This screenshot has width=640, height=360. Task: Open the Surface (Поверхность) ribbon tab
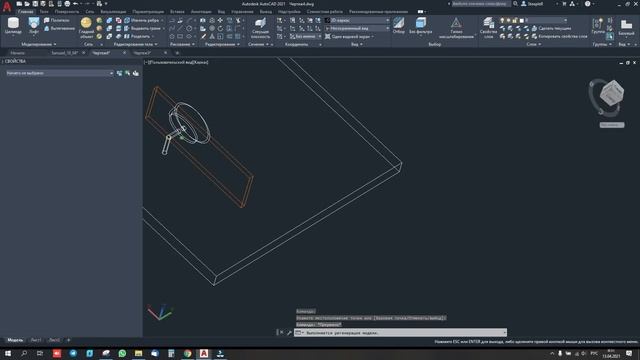67,12
